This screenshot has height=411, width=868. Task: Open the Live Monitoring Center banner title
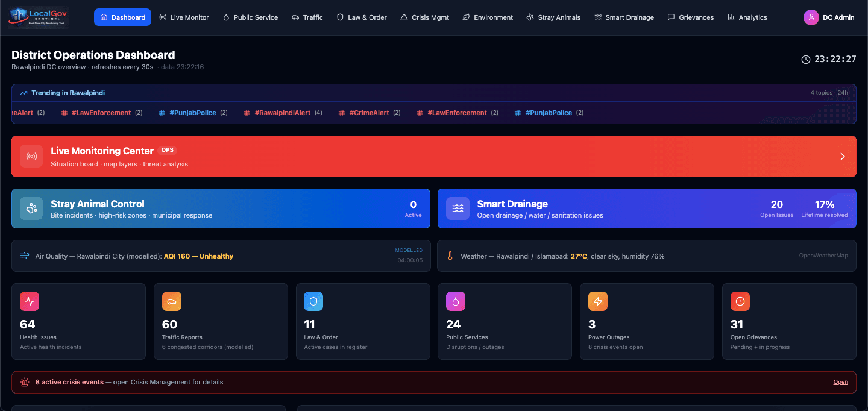[102, 151]
